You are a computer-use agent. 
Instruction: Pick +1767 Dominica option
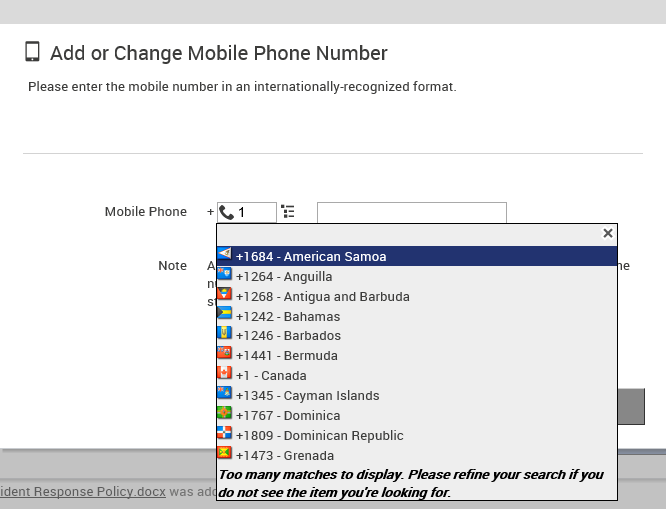click(x=417, y=416)
